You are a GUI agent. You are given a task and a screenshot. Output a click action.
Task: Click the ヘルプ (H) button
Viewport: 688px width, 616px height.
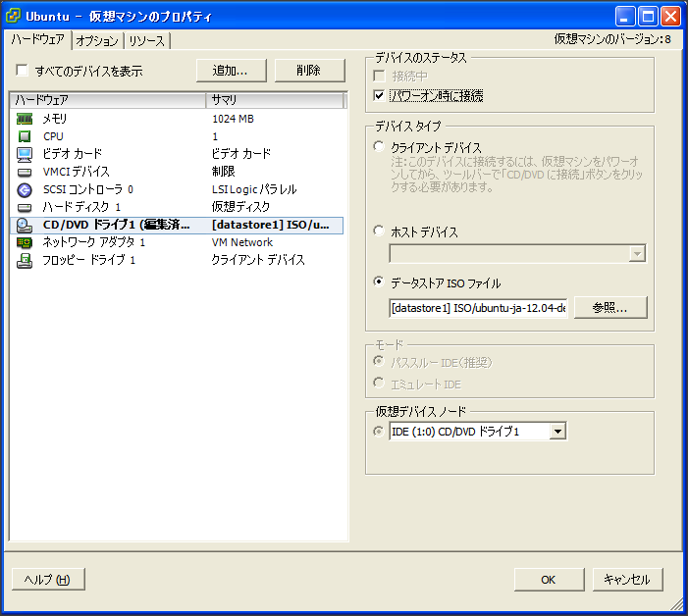point(48,580)
